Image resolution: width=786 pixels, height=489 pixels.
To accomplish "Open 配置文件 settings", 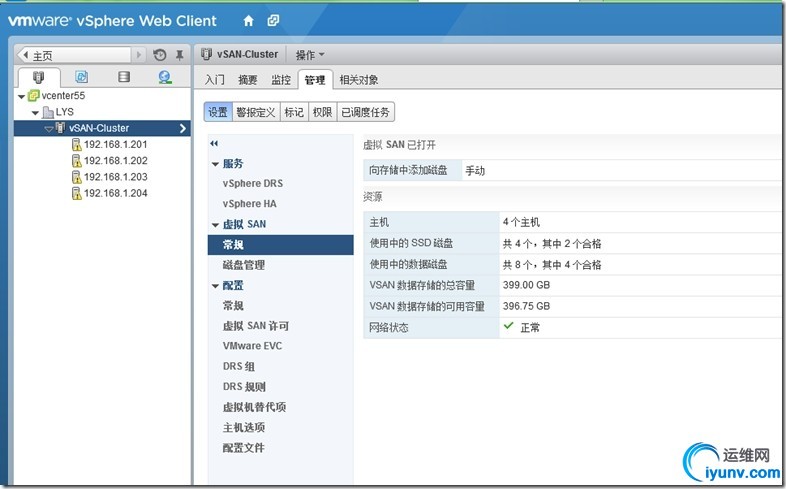I will (x=244, y=447).
